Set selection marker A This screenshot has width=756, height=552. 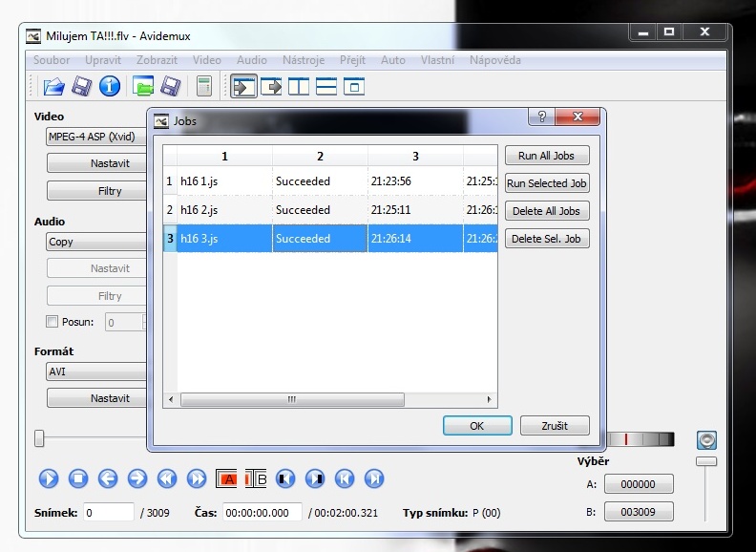228,478
